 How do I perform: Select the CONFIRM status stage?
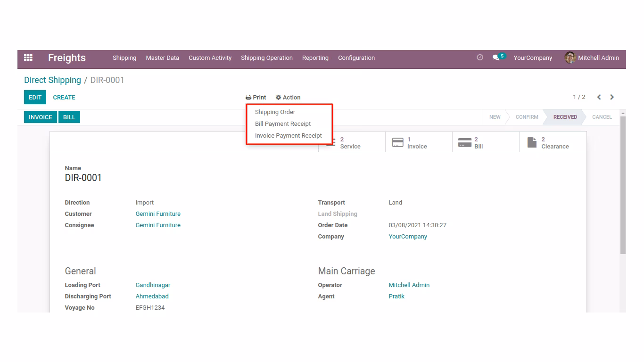click(x=527, y=117)
